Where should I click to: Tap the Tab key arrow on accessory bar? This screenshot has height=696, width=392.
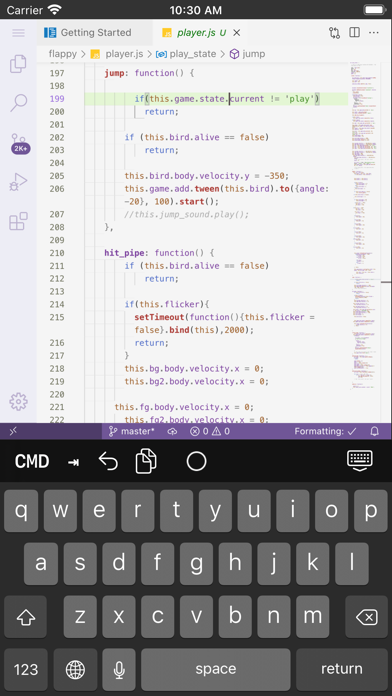click(x=73, y=462)
